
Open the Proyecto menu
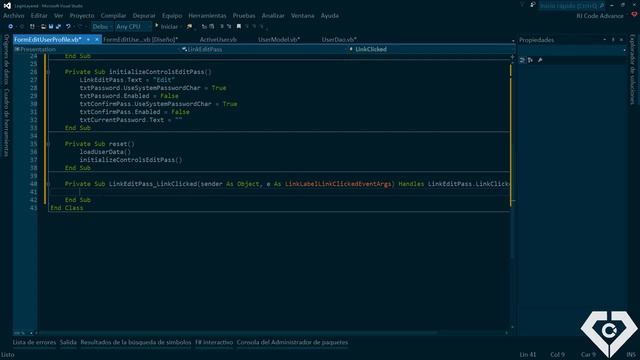82,16
